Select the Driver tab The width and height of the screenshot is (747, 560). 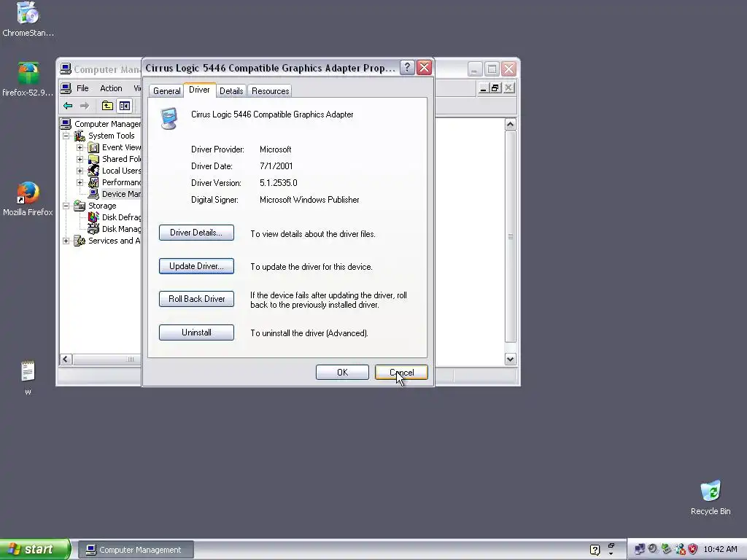click(199, 90)
